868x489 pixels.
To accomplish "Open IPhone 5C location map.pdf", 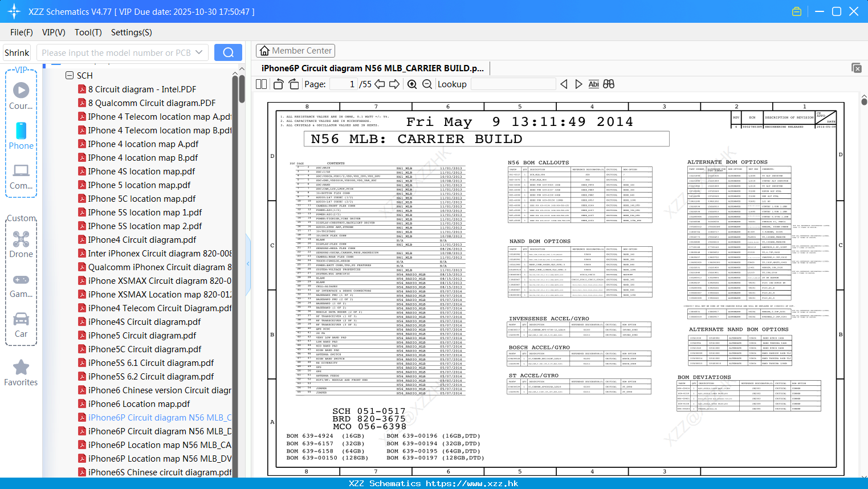I will 142,198.
